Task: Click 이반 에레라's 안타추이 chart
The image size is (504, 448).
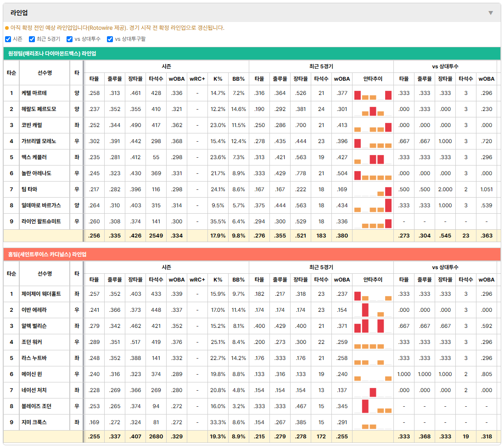Action: [x=373, y=310]
